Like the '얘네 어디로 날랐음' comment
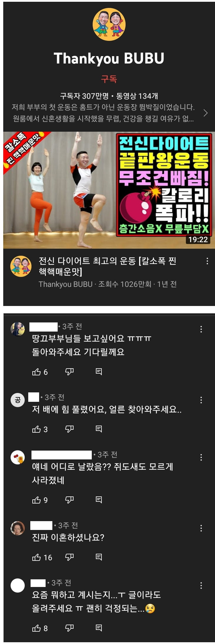 pyautogui.click(x=36, y=500)
